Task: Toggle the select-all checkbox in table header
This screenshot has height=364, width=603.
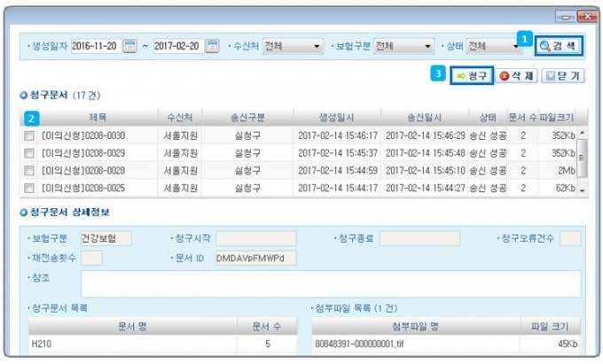Action: click(x=31, y=118)
